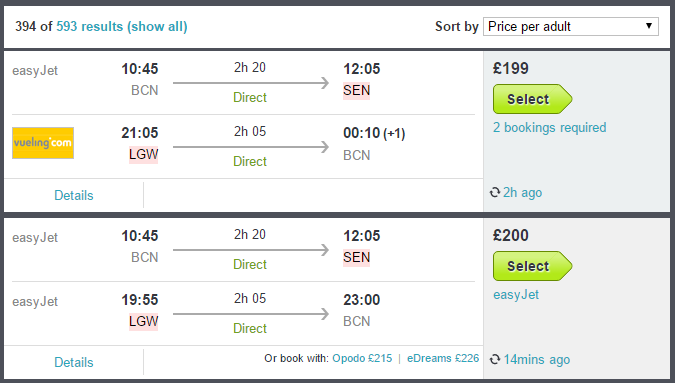Click the 2h ago updated link

pyautogui.click(x=523, y=193)
